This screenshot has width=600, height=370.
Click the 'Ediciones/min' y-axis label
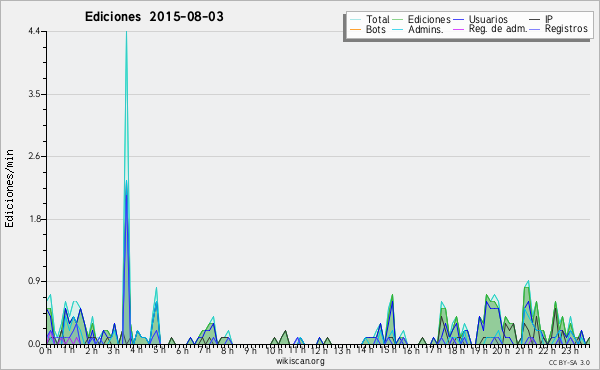click(x=9, y=188)
